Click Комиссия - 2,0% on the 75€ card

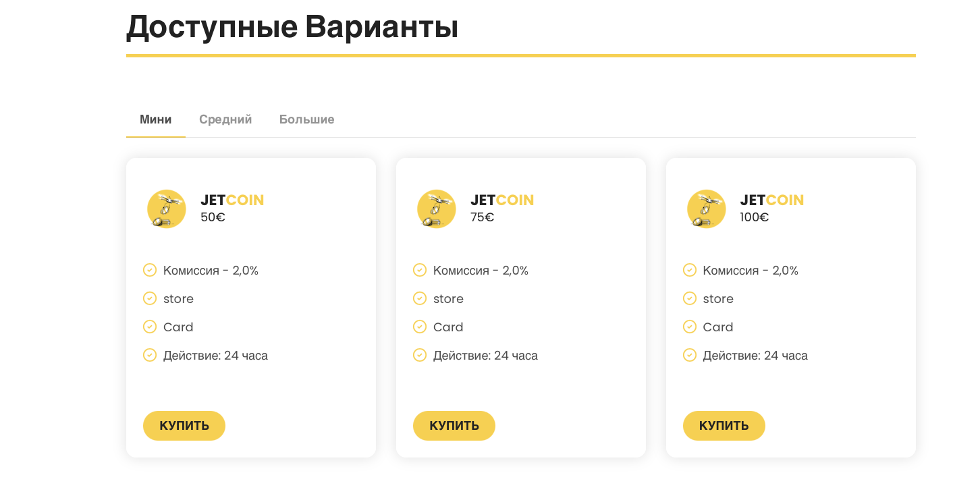[481, 271]
